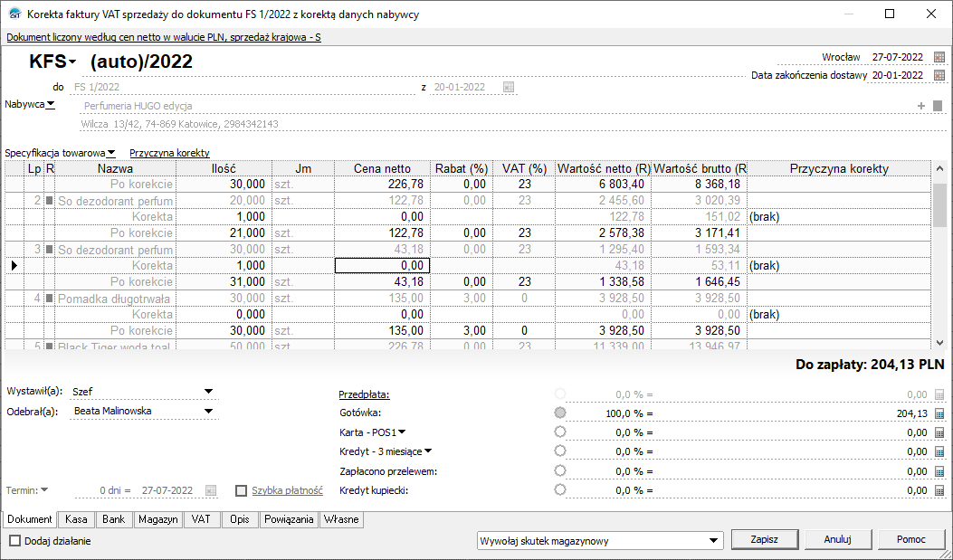Switch to the Kasa tab

[77, 519]
